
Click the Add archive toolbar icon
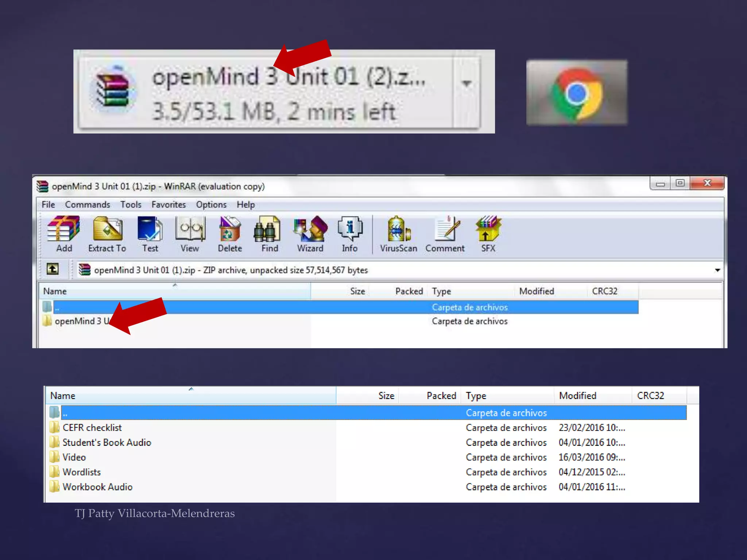tap(64, 233)
